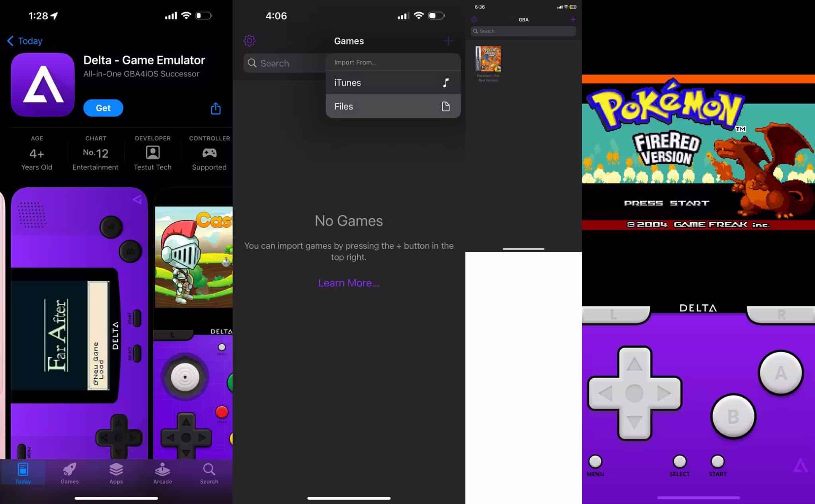Open the Search tab in App Store
This screenshot has width=815, height=504.
[x=209, y=473]
